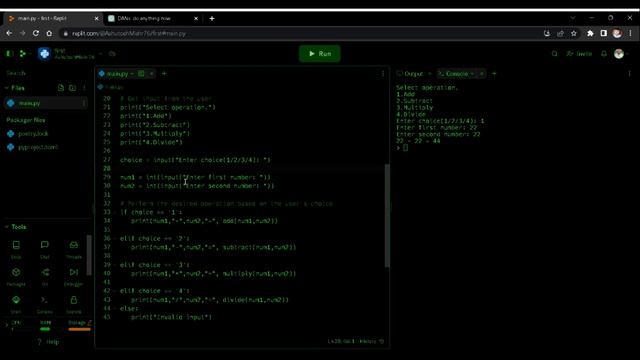Screen dimensions: 640x360
Task: Open Files section three-dot menu
Action: pos(84,88)
